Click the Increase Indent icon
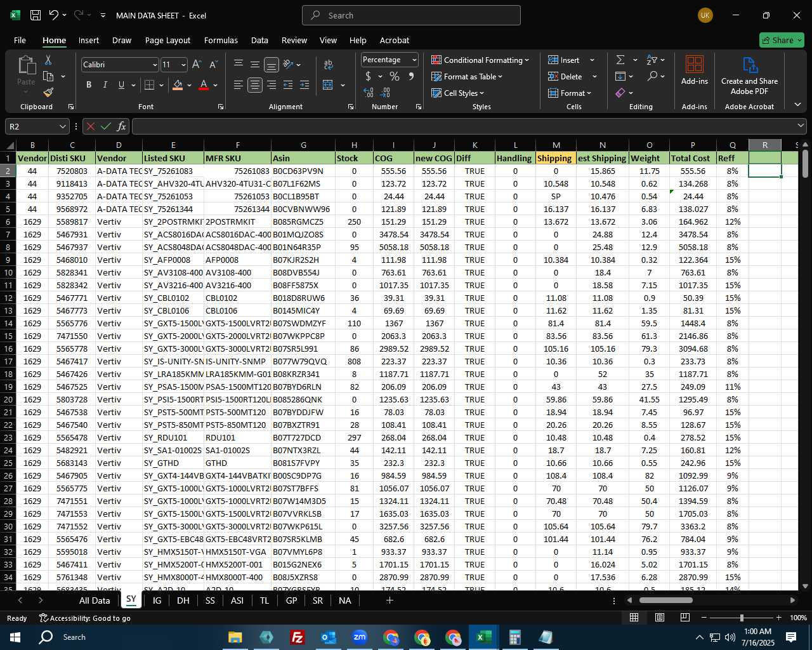 pos(304,85)
